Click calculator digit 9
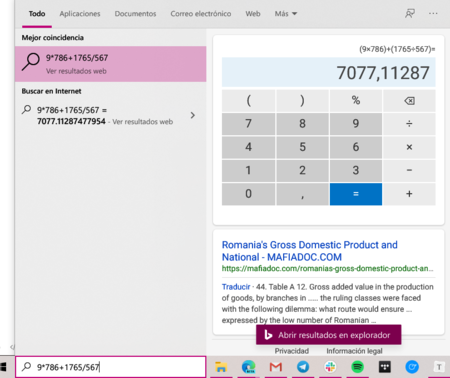 click(x=356, y=124)
